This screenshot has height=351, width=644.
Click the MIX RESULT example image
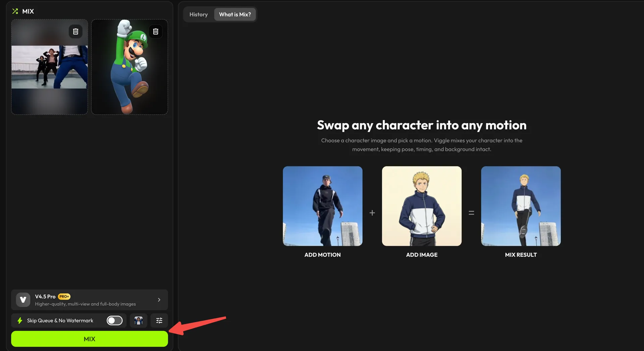coord(521,206)
